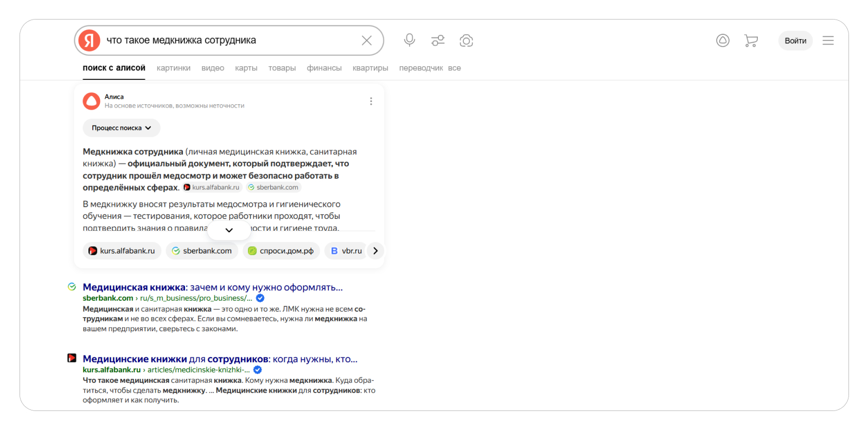Show more sources with the right arrow
Screen dimensions: 868x430
click(375, 251)
